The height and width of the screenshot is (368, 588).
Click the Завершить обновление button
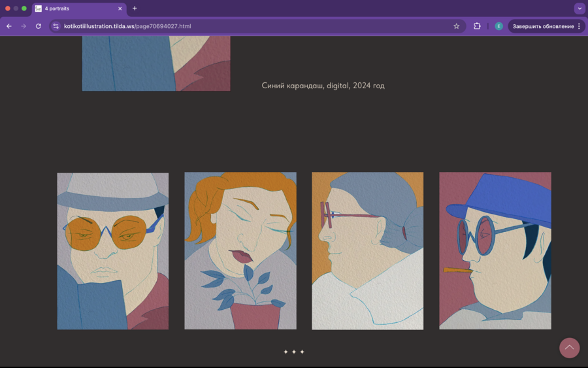click(542, 26)
